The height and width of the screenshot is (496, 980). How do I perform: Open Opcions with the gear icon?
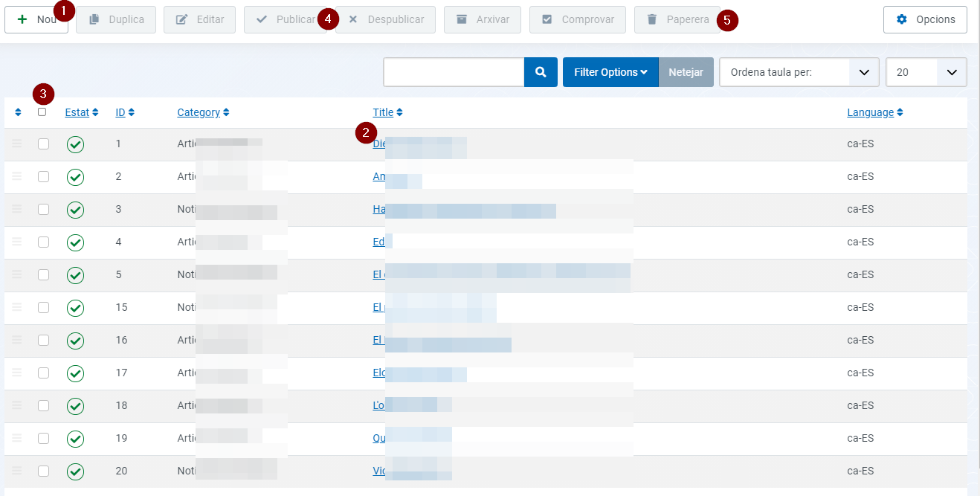925,19
